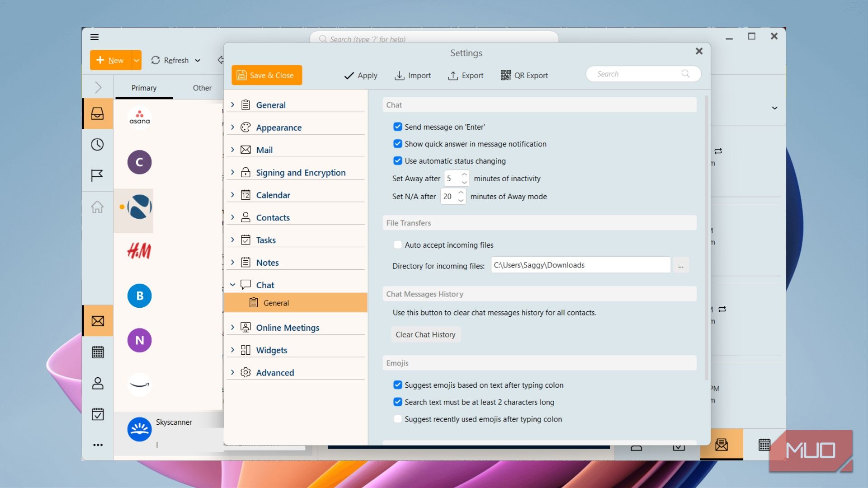Open the Refresh dropdown arrow
The height and width of the screenshot is (488, 868).
click(198, 61)
